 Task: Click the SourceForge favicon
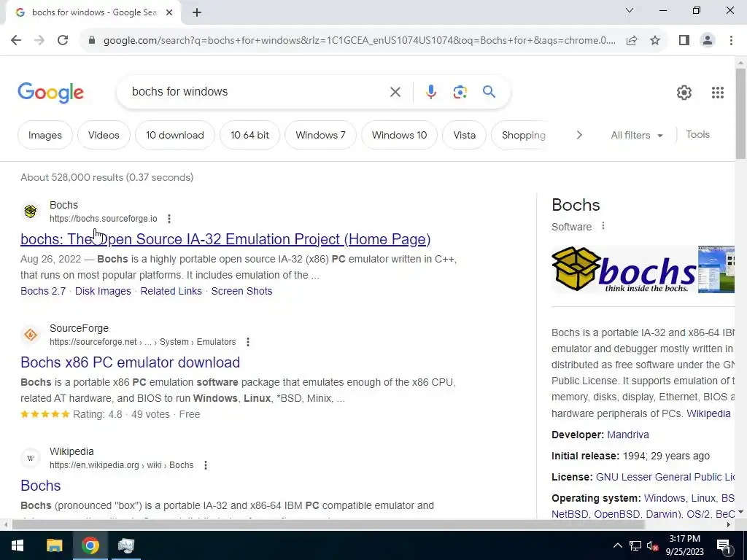pos(31,335)
